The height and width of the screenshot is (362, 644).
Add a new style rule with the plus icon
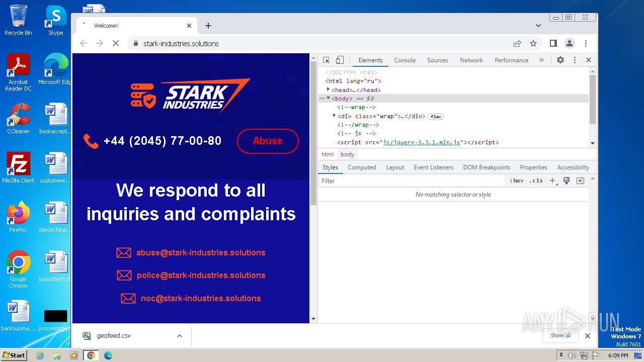(552, 181)
